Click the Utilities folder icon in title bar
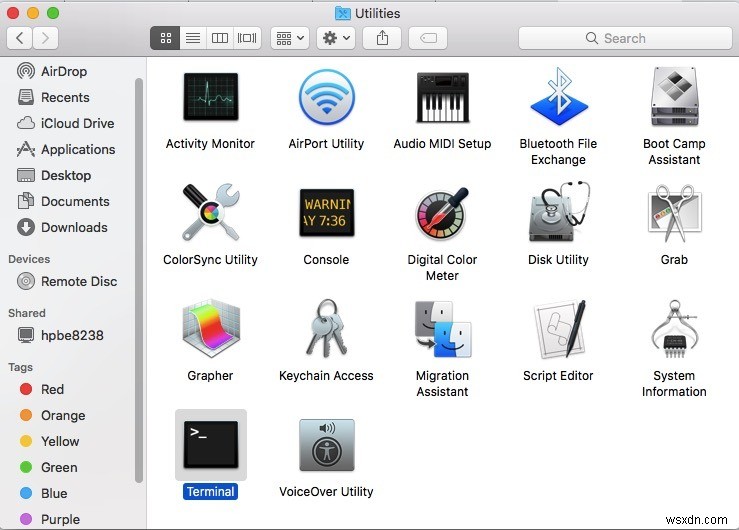This screenshot has width=739, height=530. (343, 13)
